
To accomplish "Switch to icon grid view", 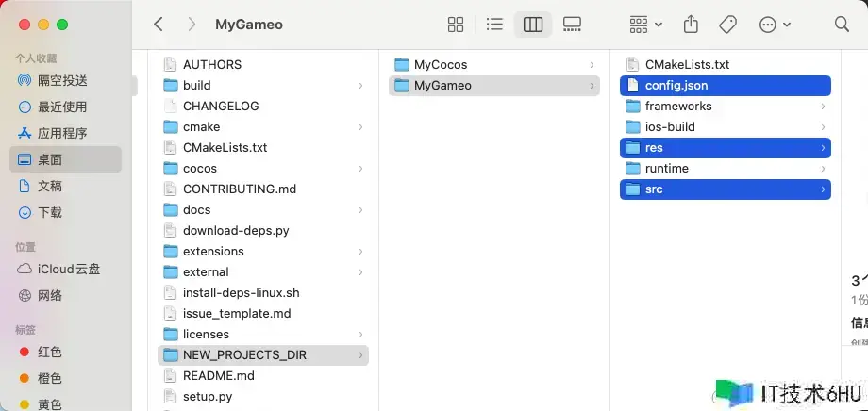I will click(x=456, y=25).
